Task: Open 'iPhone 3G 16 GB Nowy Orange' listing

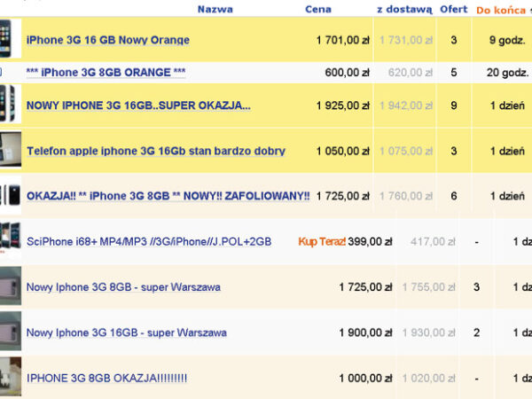Action: [x=107, y=40]
